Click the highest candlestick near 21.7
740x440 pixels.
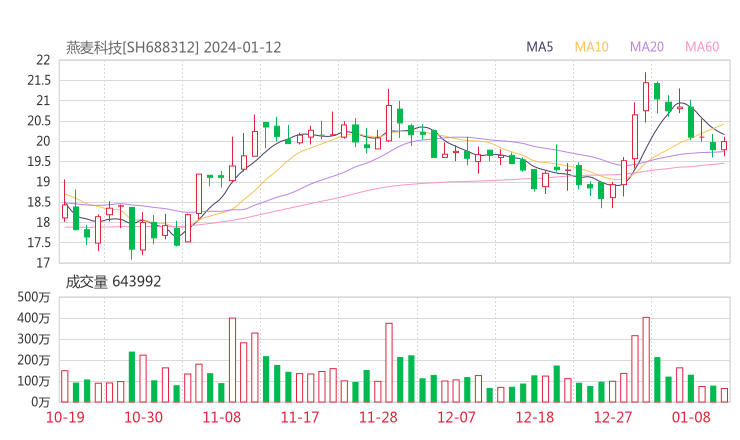tap(646, 97)
